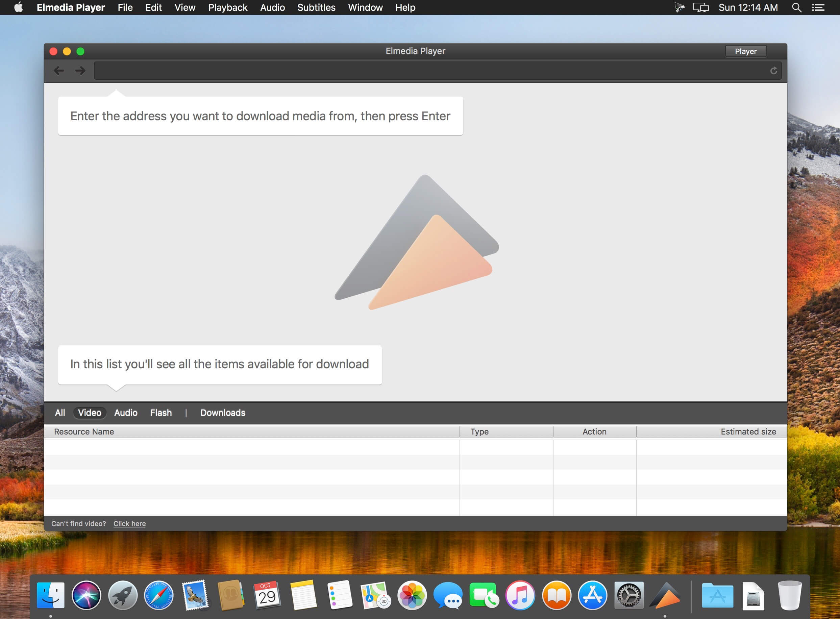Switch to Player mode button
Screen dimensions: 840x619
745,51
